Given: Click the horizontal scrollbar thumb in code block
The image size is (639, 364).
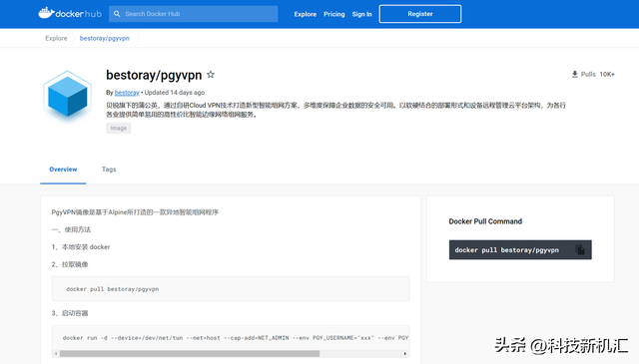Looking at the screenshot, I should click(x=190, y=353).
